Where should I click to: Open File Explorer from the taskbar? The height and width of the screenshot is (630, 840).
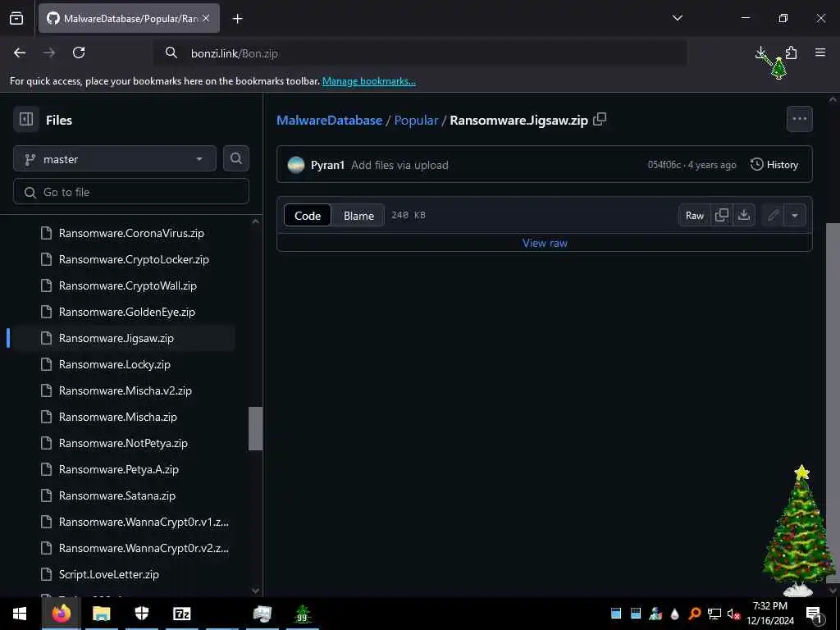pos(101,614)
